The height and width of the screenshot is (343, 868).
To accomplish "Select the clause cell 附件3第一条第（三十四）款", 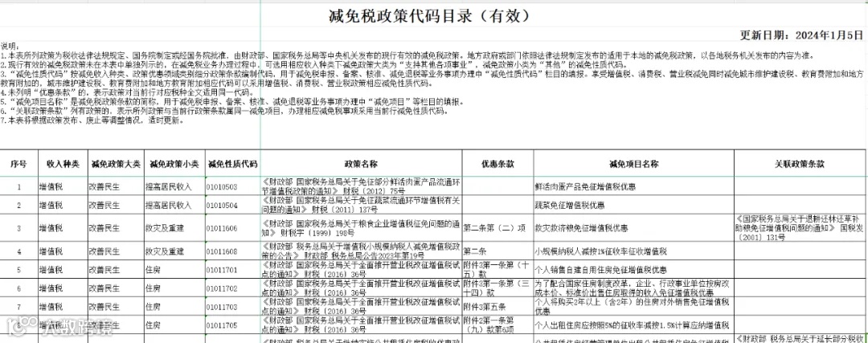I will (497, 288).
